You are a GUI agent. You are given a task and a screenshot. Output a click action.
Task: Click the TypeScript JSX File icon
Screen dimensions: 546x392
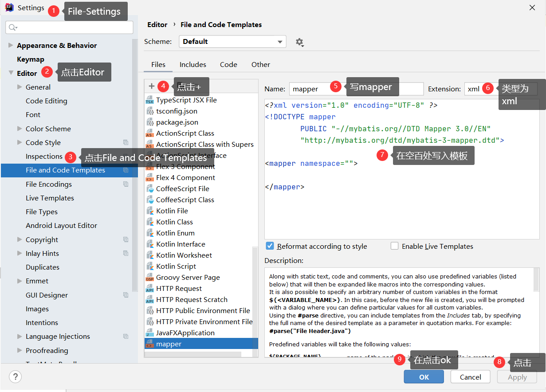149,100
